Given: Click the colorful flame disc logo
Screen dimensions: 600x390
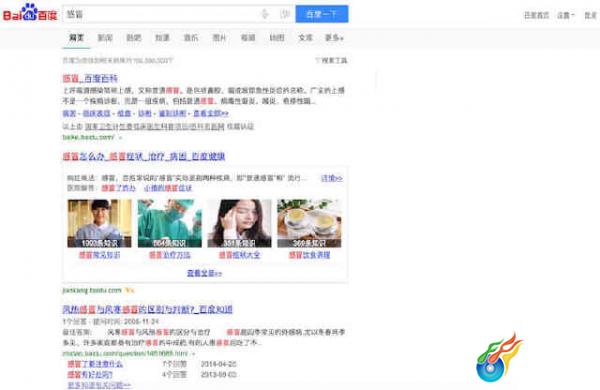Looking at the screenshot, I should (499, 357).
